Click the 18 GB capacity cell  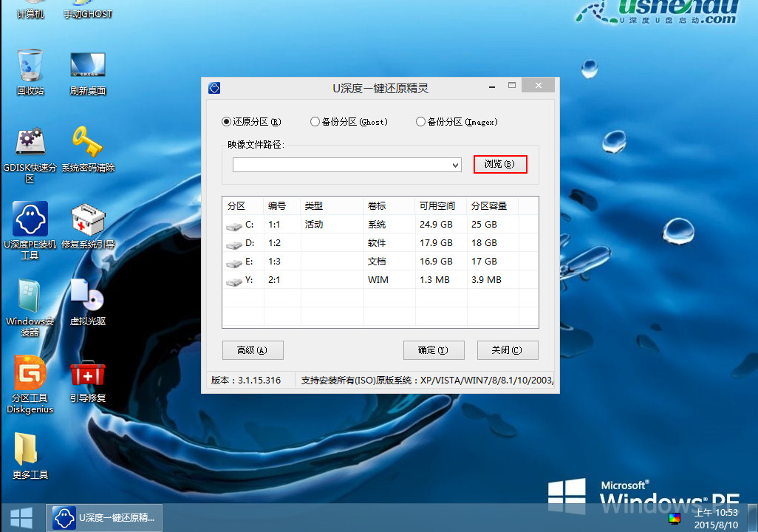click(484, 243)
